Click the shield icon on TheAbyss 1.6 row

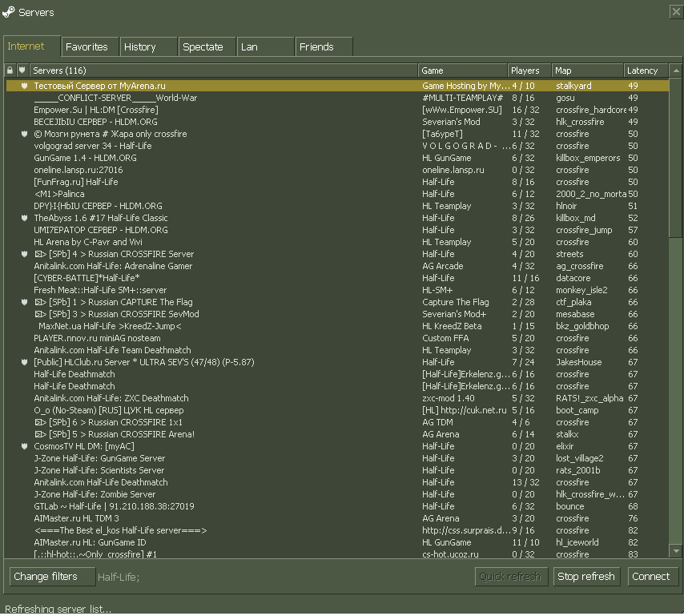point(24,218)
